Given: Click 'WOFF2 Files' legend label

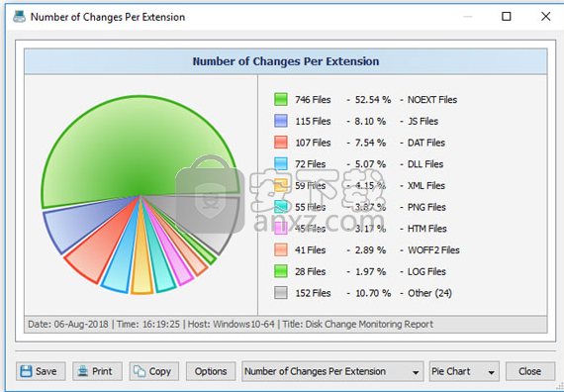Looking at the screenshot, I should 433,250.
